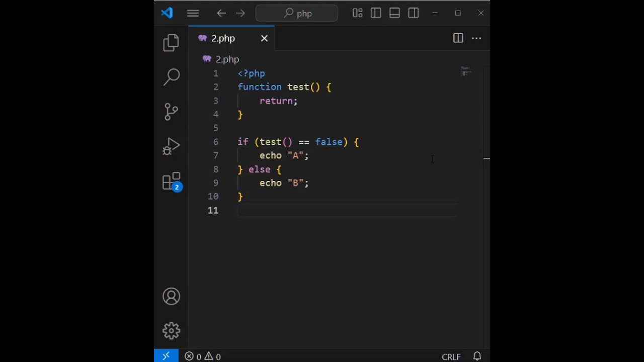Go forward using the right arrow
644x362 pixels.
(240, 14)
